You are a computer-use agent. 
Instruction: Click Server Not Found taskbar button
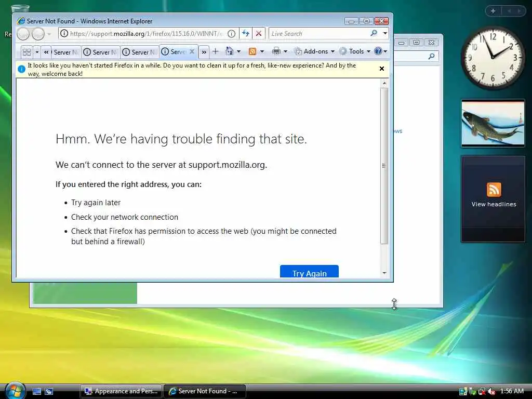click(x=205, y=391)
